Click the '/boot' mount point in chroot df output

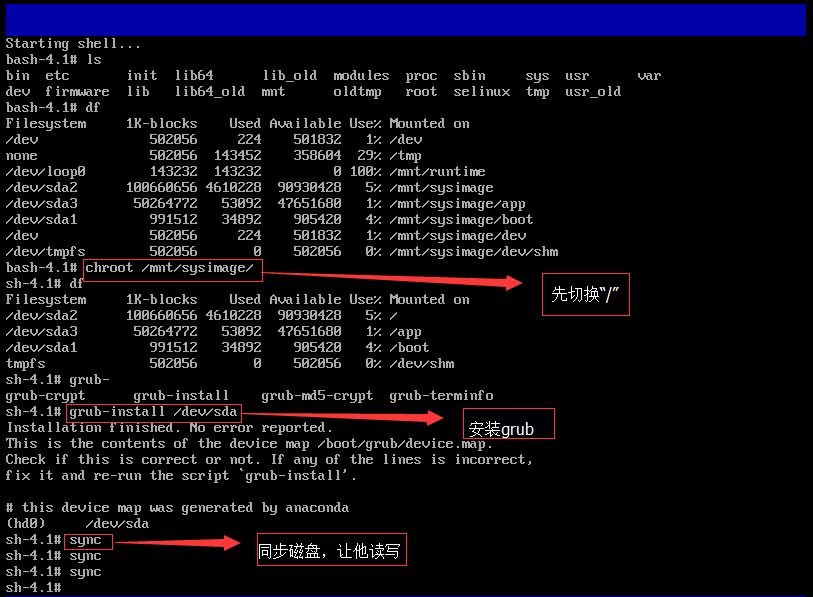(x=409, y=348)
